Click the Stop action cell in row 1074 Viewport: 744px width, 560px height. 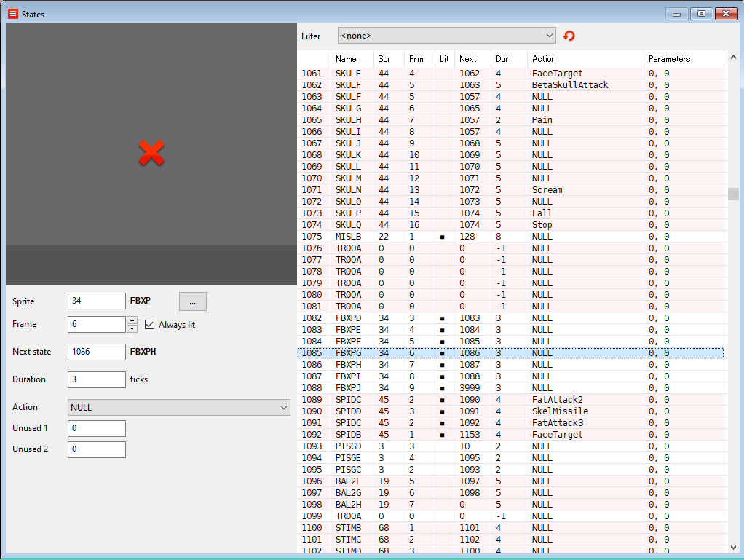point(542,225)
